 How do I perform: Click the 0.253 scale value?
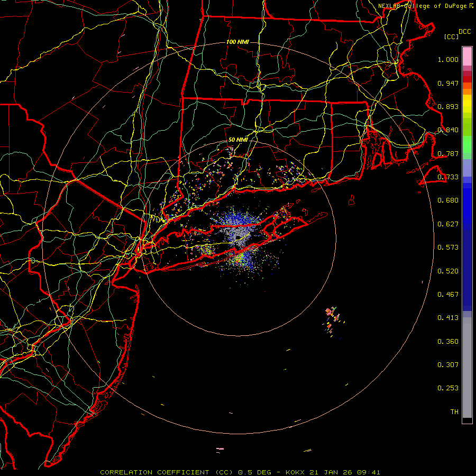pyautogui.click(x=448, y=388)
